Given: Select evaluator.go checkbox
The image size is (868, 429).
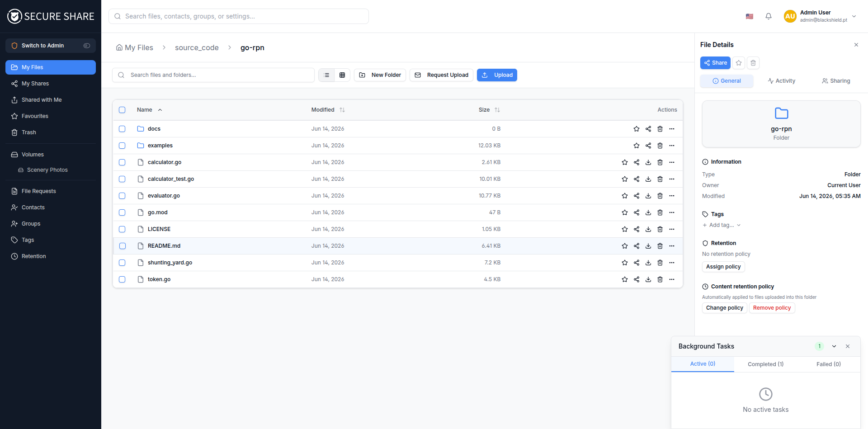Looking at the screenshot, I should click(122, 196).
